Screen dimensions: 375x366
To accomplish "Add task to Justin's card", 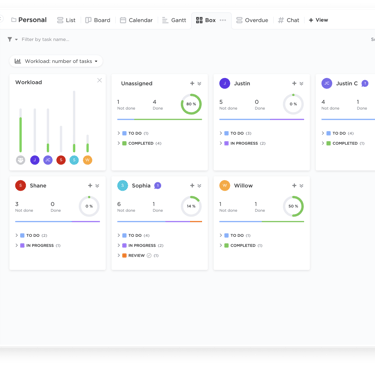I will pyautogui.click(x=294, y=83).
